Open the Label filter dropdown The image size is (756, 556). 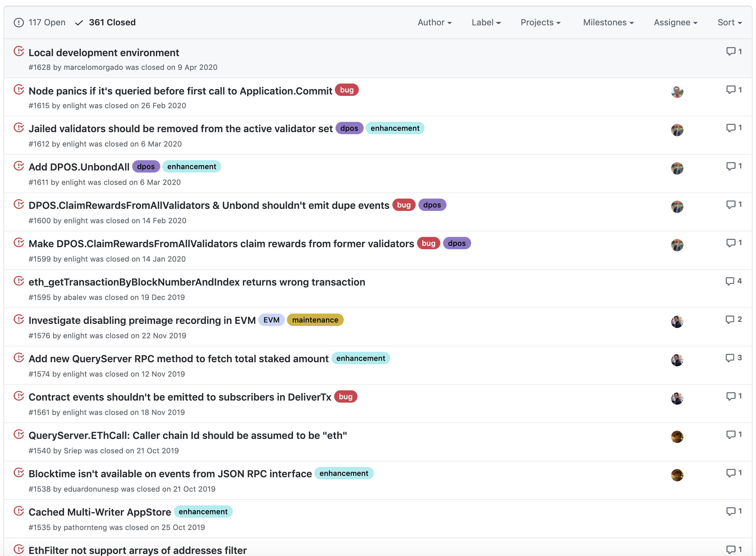pyautogui.click(x=486, y=23)
